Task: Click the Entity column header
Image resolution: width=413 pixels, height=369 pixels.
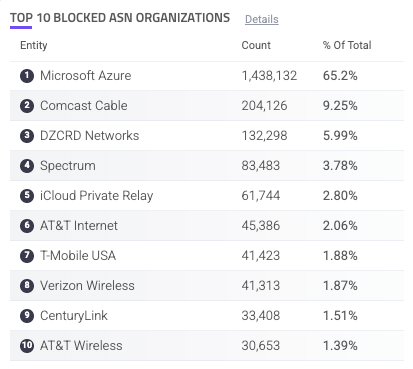Action: click(34, 45)
